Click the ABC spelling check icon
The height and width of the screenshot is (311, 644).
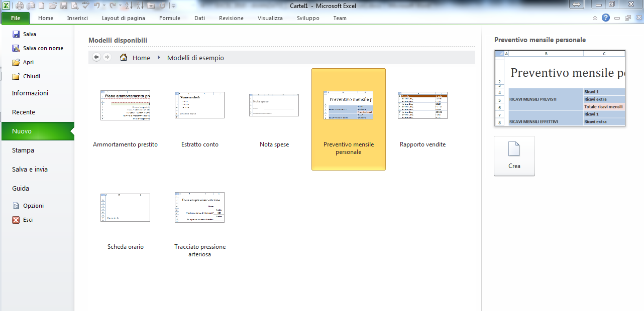(x=86, y=5)
